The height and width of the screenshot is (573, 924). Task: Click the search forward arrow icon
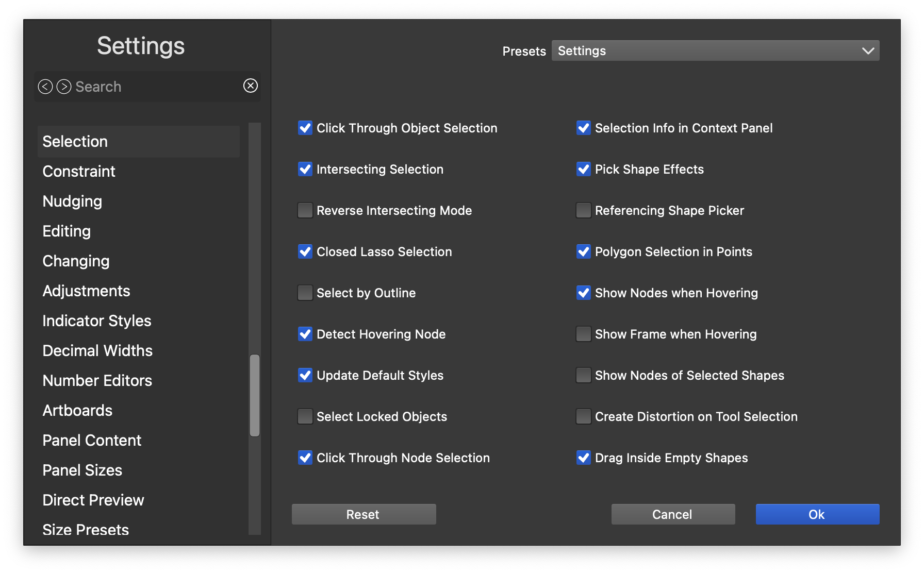(64, 87)
